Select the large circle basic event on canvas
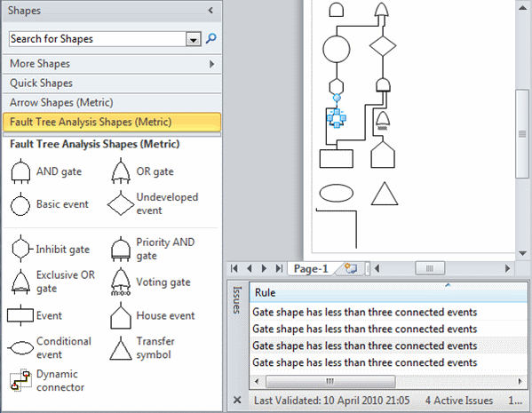Viewport: 532px width, 413px height. click(337, 49)
